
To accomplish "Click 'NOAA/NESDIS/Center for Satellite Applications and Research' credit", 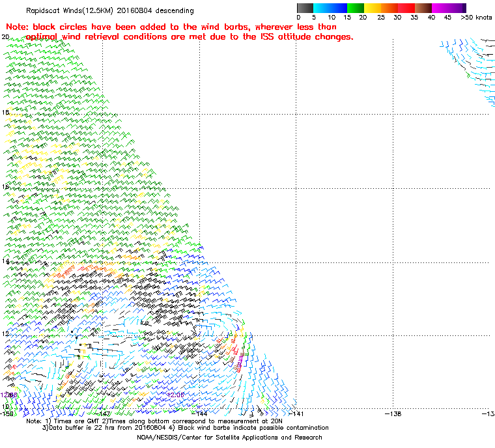I will point(229,438).
